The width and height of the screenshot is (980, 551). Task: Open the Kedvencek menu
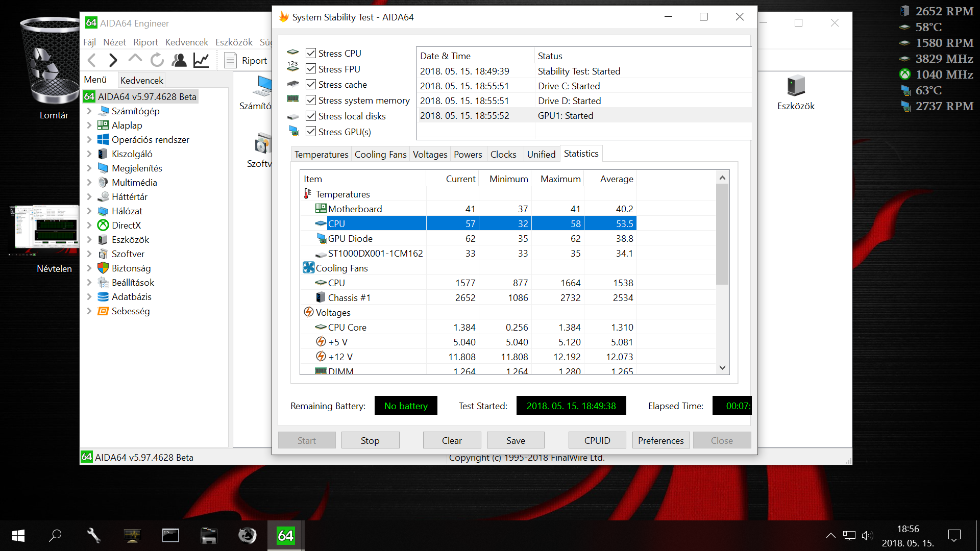tap(186, 42)
